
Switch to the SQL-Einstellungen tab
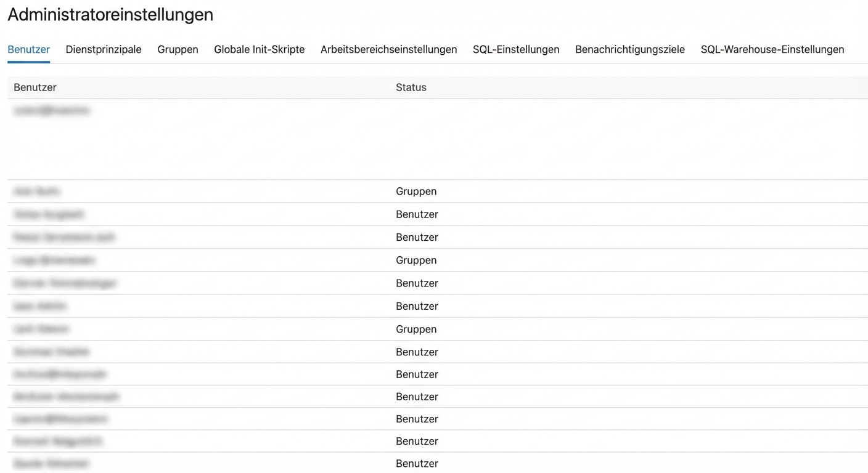515,49
